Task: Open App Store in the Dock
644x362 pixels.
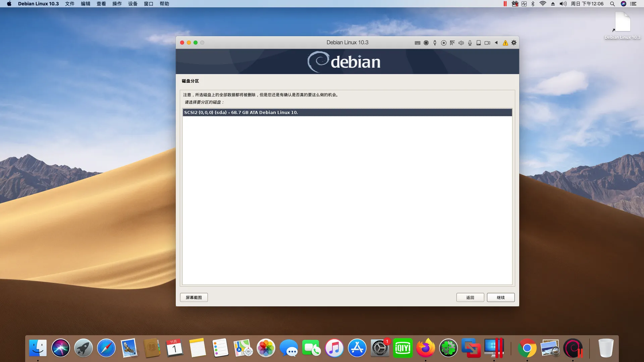Action: (x=357, y=348)
